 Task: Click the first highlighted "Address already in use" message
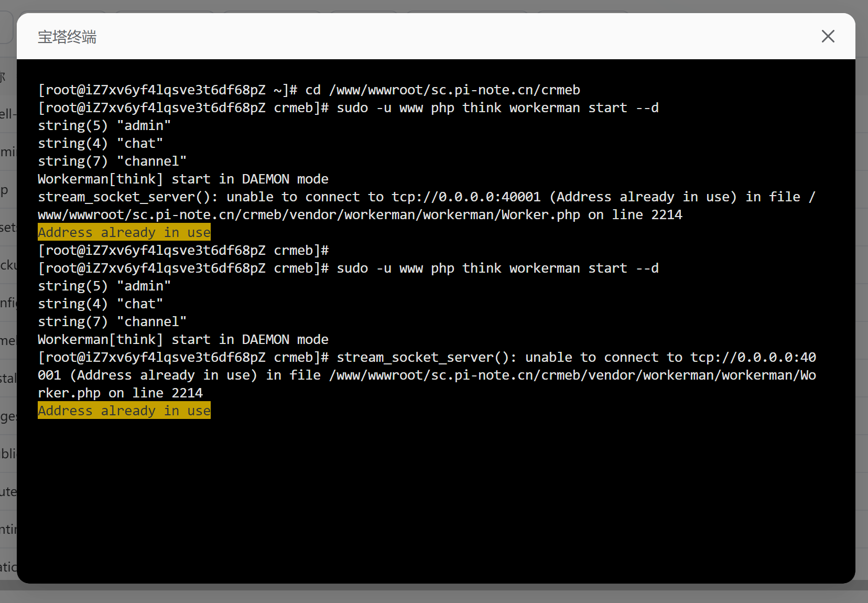pos(124,233)
